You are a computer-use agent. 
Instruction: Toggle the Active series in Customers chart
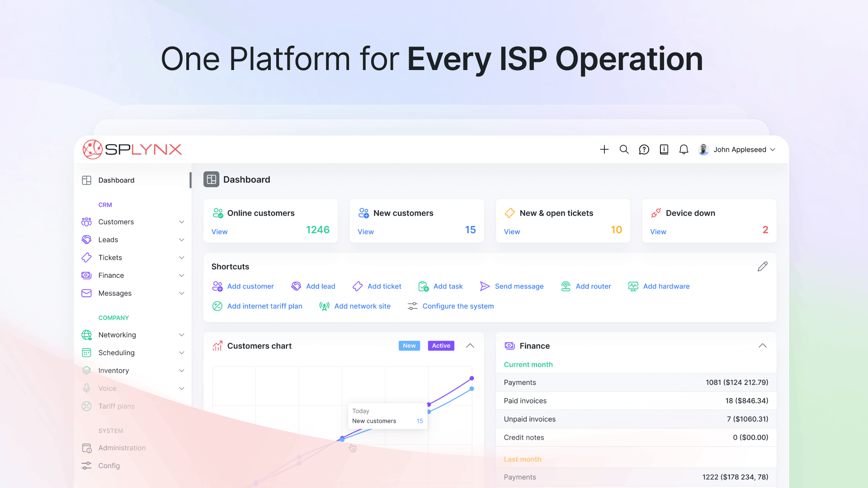(x=441, y=346)
